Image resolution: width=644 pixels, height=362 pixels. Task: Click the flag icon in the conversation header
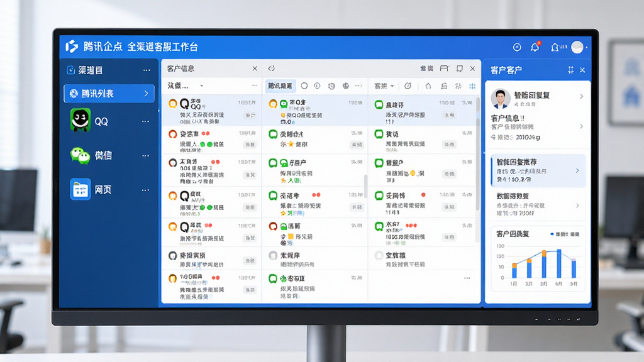coord(444,69)
